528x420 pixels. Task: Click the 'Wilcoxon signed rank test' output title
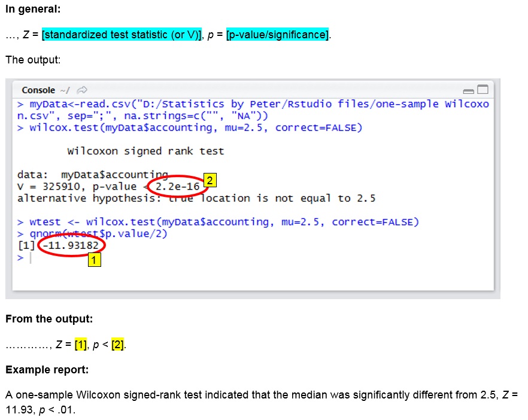pyautogui.click(x=145, y=151)
